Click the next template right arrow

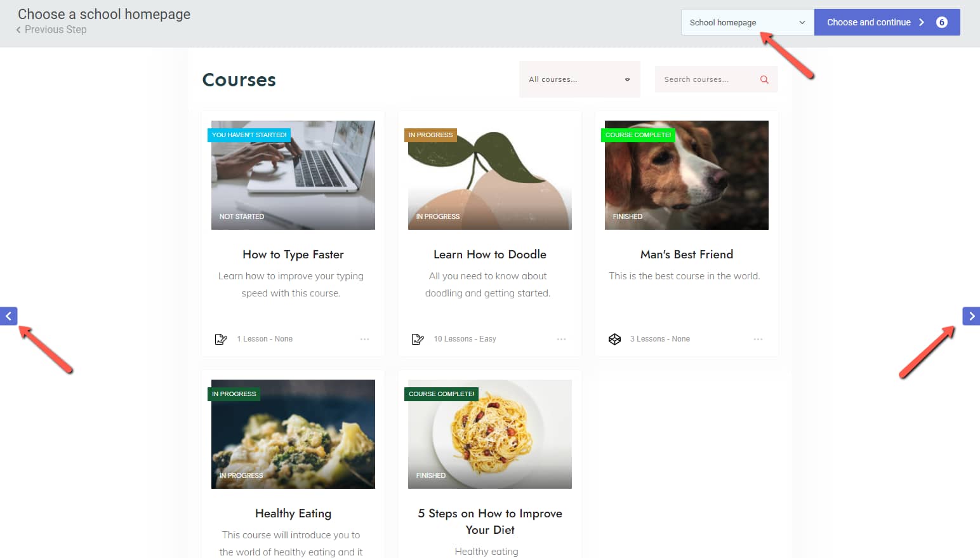click(971, 316)
